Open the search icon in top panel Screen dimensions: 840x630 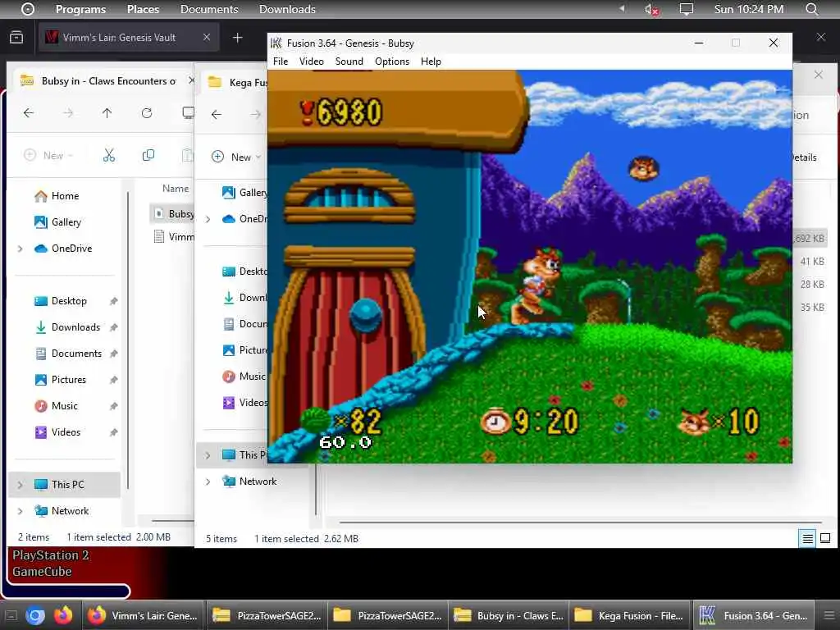(811, 9)
